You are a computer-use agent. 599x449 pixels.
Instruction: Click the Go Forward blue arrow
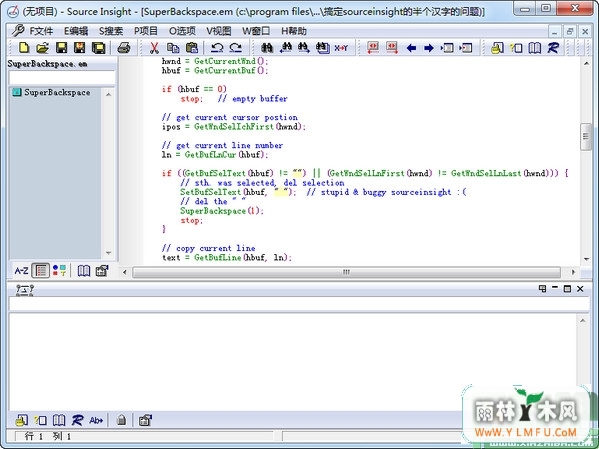tap(429, 48)
